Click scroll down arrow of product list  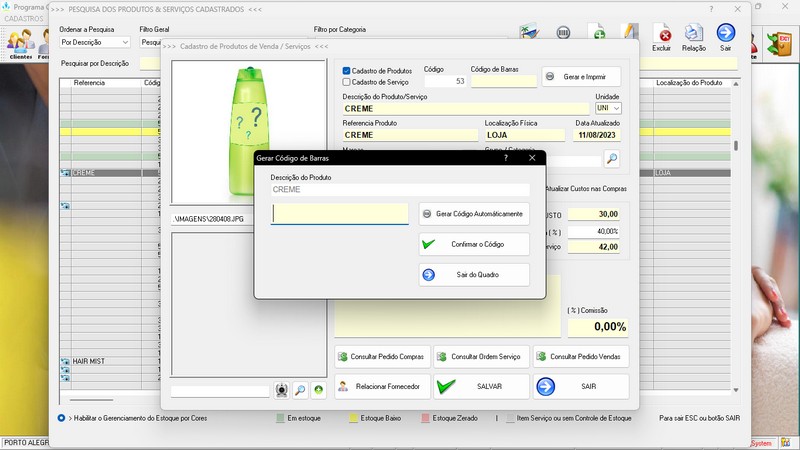[x=736, y=390]
